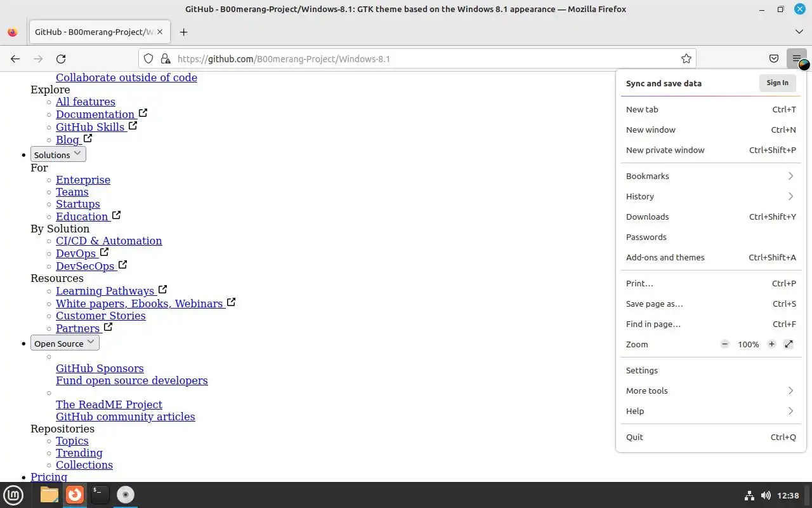Image resolution: width=812 pixels, height=508 pixels.
Task: Expand the Solutions dropdown button
Action: (x=58, y=154)
